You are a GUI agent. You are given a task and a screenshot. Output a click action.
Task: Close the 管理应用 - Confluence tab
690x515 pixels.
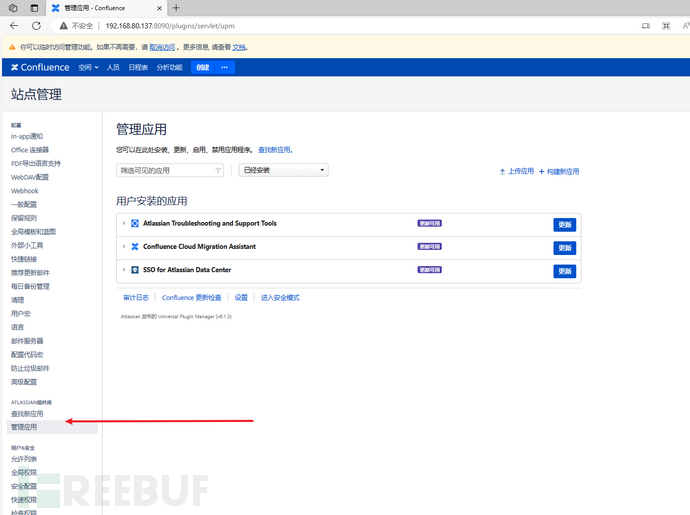pos(159,8)
